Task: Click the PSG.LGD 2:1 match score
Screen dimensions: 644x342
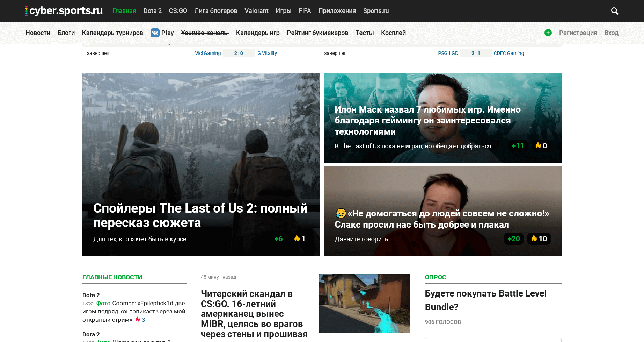Action: [476, 53]
